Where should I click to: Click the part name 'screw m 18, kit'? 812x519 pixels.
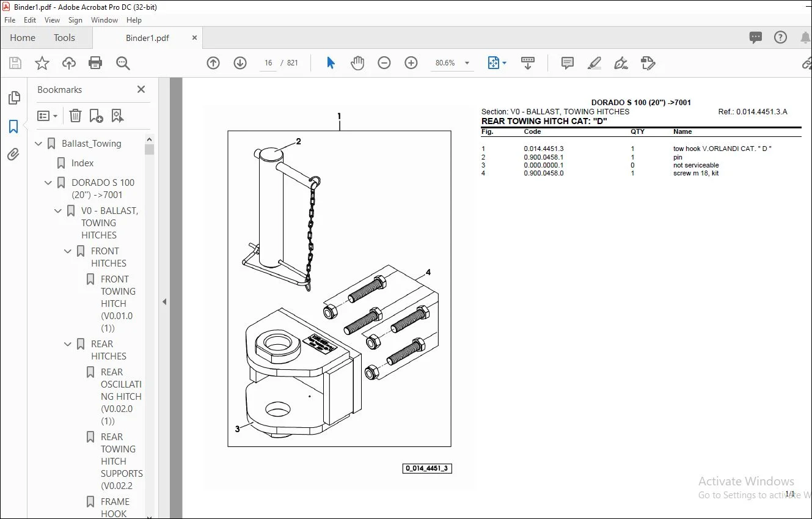696,173
